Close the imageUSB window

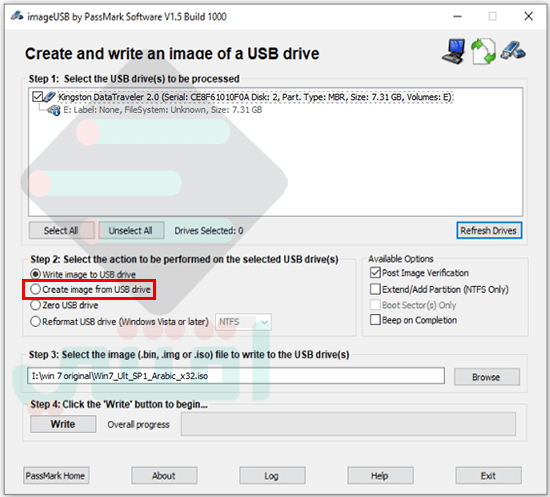click(x=529, y=16)
